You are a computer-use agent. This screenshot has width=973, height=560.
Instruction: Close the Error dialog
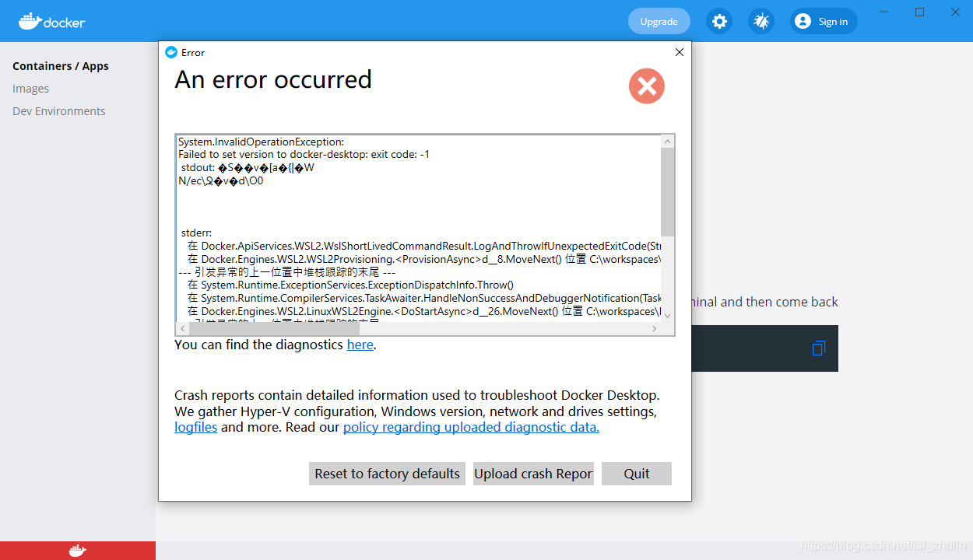[x=680, y=52]
